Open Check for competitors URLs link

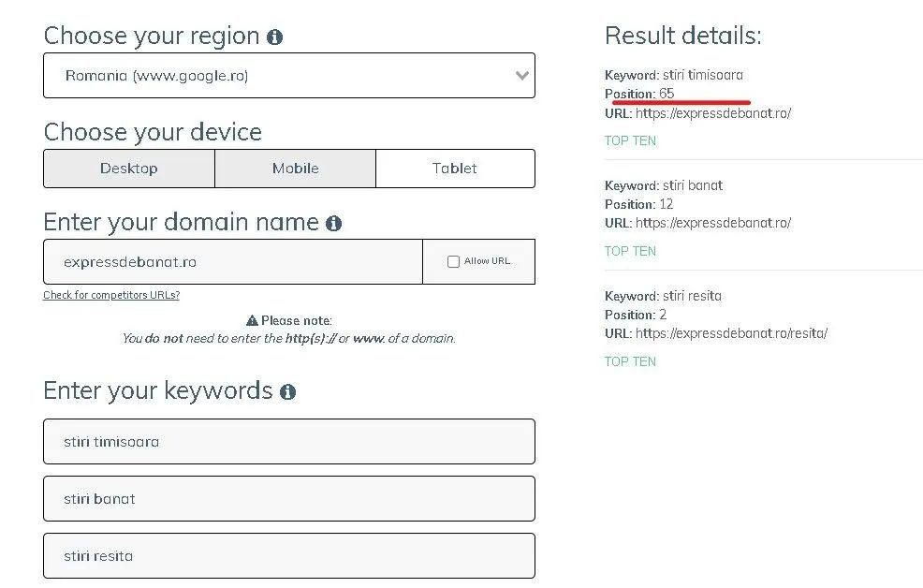pyautogui.click(x=111, y=295)
